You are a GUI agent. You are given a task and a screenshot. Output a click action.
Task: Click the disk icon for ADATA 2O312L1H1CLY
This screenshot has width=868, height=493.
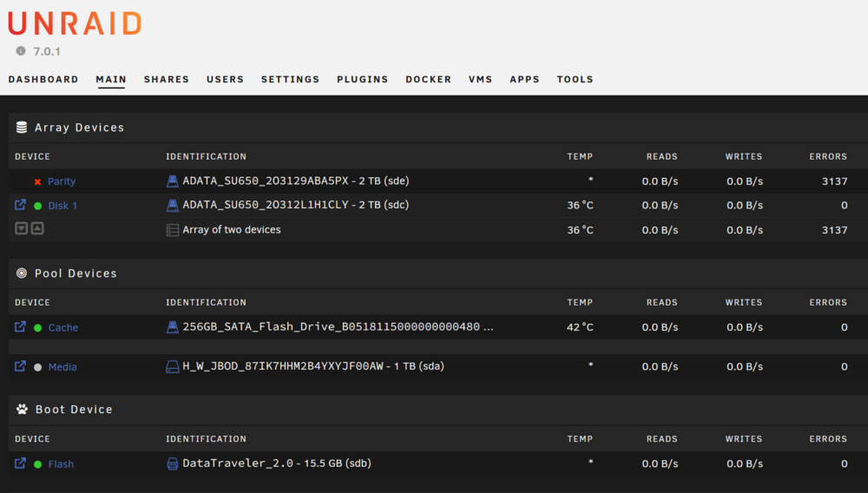click(x=173, y=206)
